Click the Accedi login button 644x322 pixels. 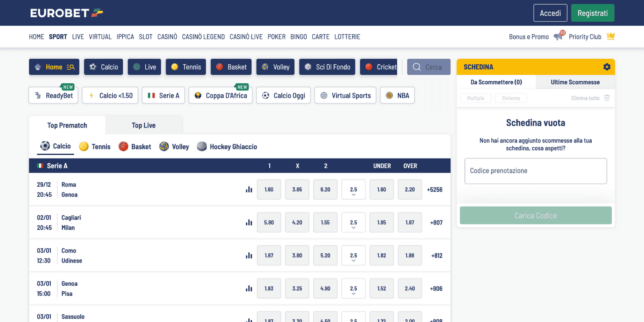click(550, 13)
